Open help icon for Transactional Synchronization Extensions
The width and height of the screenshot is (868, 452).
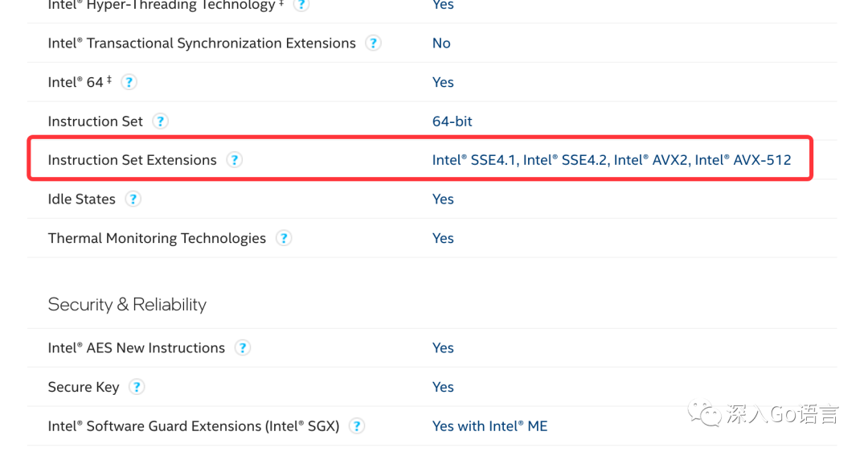(373, 43)
